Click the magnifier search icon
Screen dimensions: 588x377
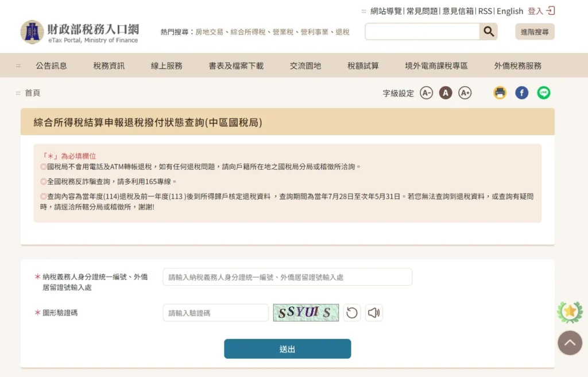[488, 32]
